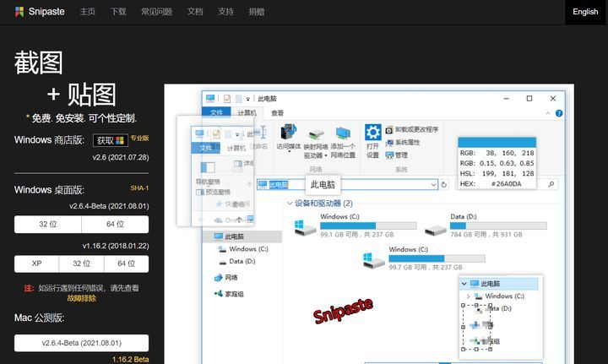Collapse the 设备和驱动器 (2) group
608x364 pixels.
click(290, 204)
